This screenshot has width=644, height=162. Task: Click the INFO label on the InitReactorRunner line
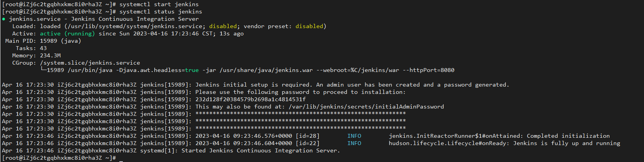click(x=354, y=136)
